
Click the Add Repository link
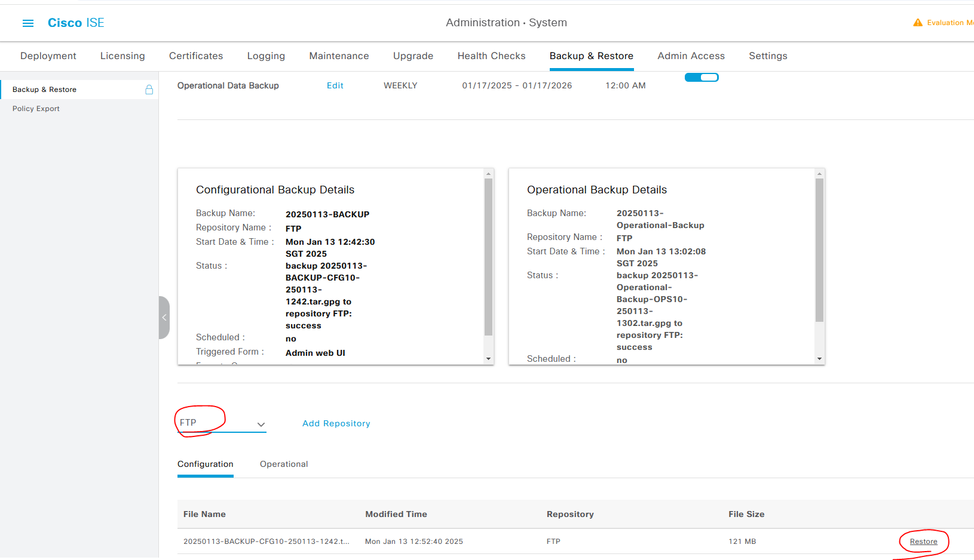click(x=336, y=423)
